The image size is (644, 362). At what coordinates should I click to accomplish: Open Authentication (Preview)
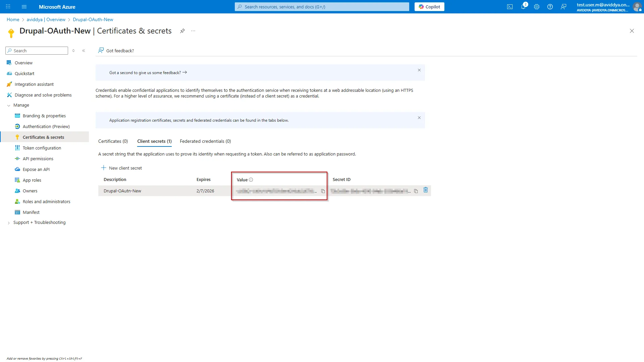(x=46, y=126)
